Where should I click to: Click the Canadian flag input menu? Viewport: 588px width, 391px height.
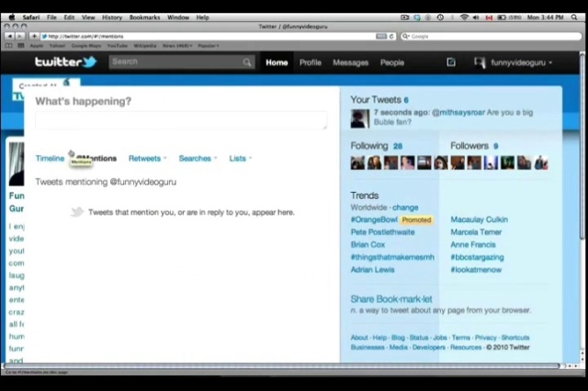click(489, 17)
